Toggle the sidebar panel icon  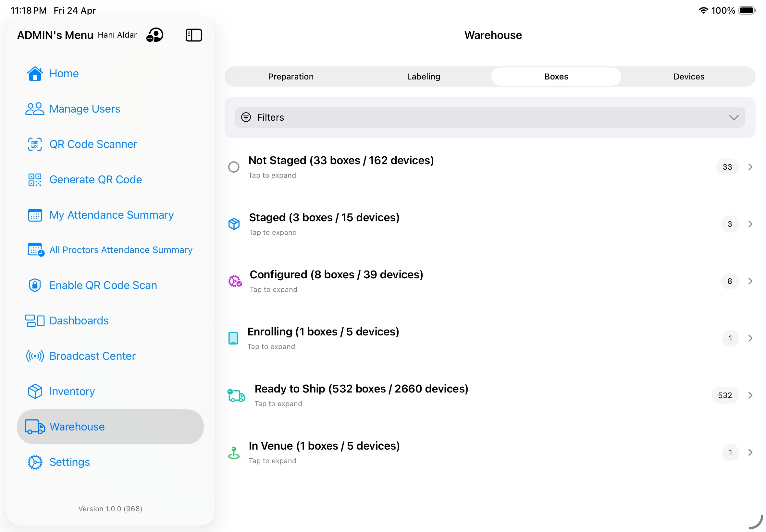point(193,35)
